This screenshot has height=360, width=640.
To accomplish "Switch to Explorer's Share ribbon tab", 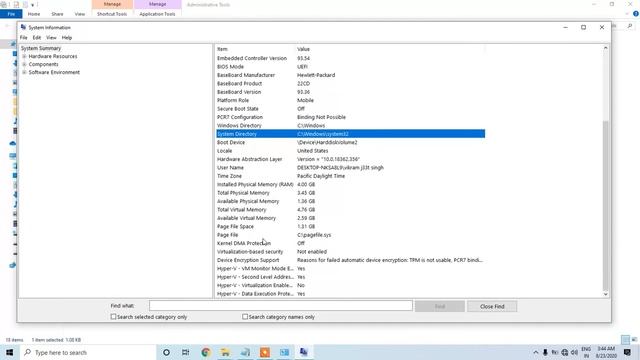I will point(57,14).
